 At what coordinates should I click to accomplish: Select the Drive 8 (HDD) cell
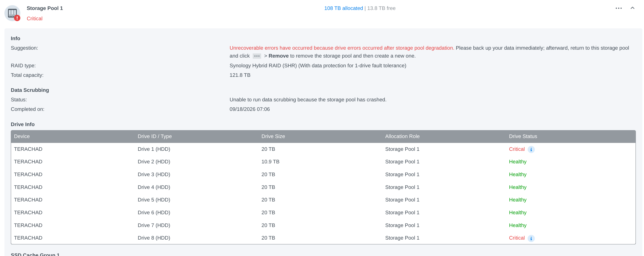[x=154, y=238]
